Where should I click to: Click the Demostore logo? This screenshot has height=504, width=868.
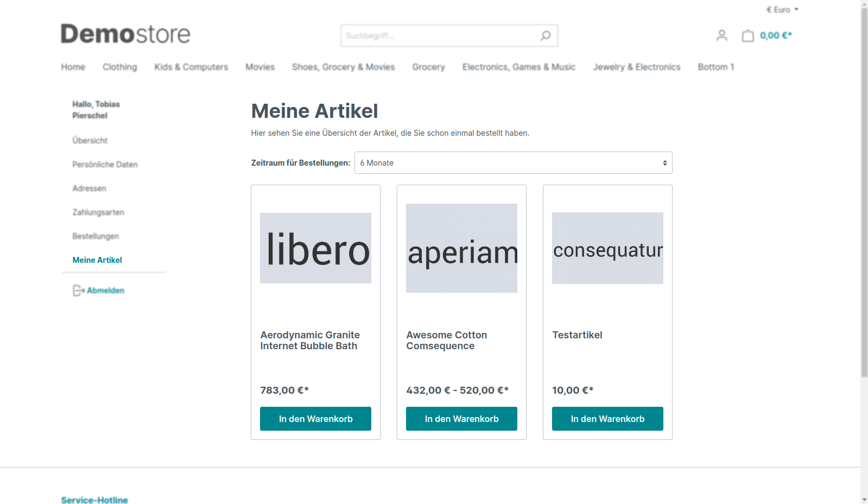pos(125,34)
